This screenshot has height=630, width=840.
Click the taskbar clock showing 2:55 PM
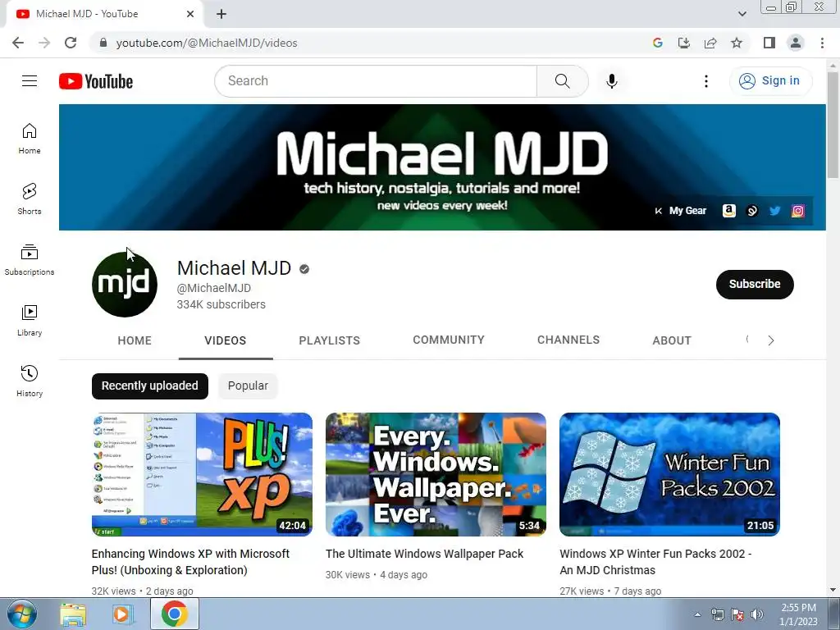pyautogui.click(x=798, y=614)
